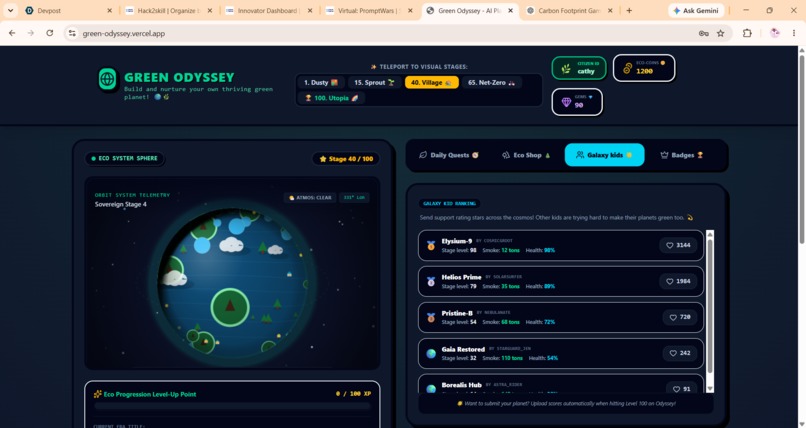This screenshot has height=428, width=806.
Task: Click the Eco Progression XP progress bar
Action: [x=232, y=406]
